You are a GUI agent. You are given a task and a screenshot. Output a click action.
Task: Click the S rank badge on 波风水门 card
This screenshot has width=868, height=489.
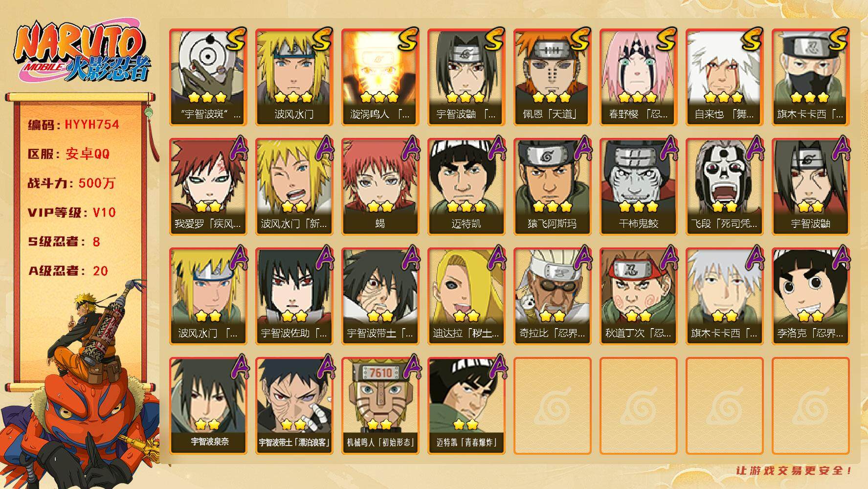[322, 39]
